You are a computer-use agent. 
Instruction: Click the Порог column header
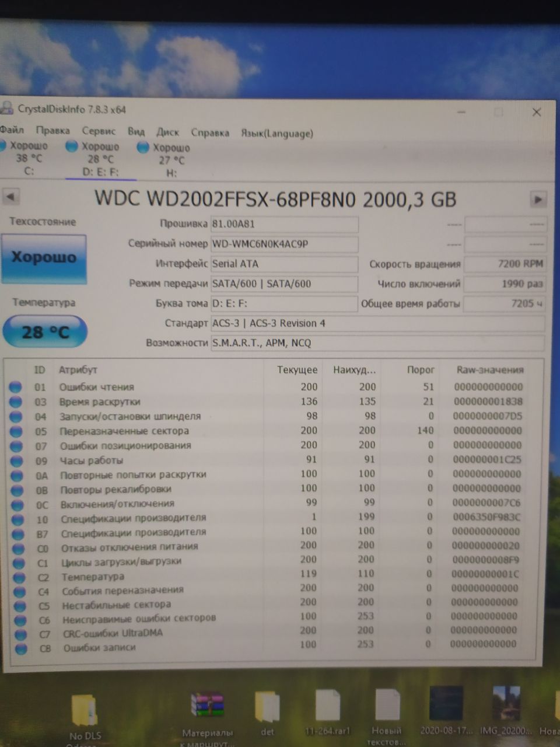pyautogui.click(x=421, y=369)
